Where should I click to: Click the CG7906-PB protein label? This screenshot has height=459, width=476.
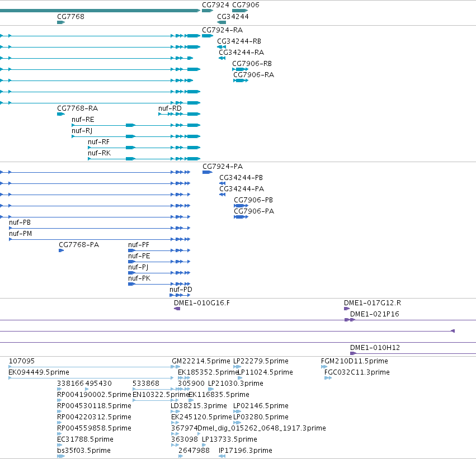click(x=253, y=200)
